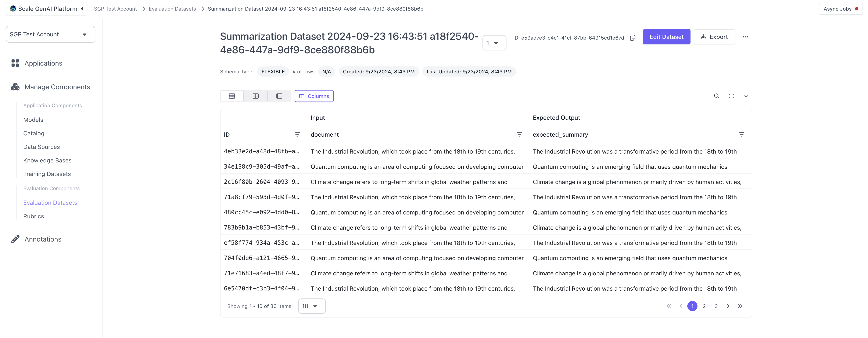Select row ID 704f0de6-a121-4665
The image size is (868, 338).
click(x=261, y=258)
